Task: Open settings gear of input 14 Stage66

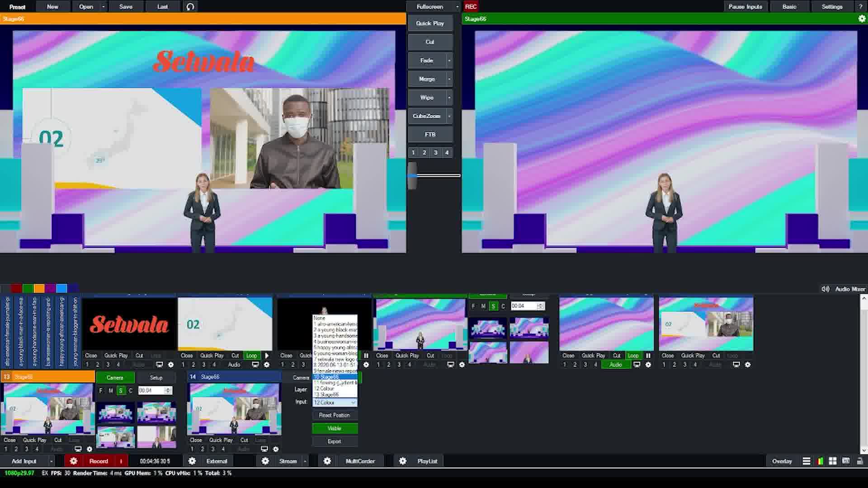Action: coord(276,449)
